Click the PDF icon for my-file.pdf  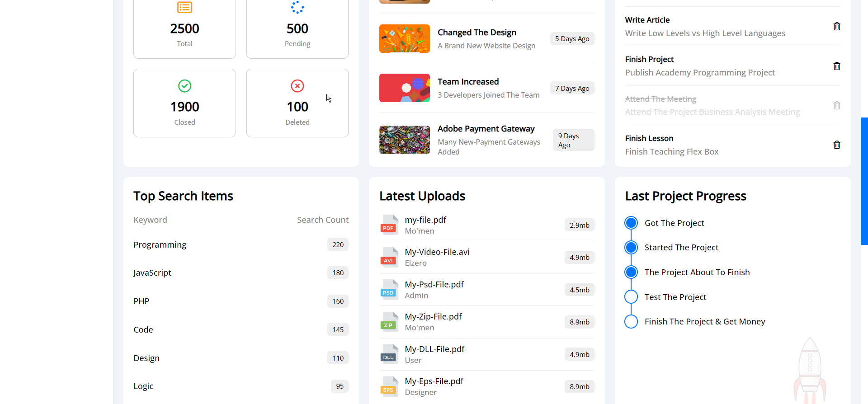coord(389,225)
